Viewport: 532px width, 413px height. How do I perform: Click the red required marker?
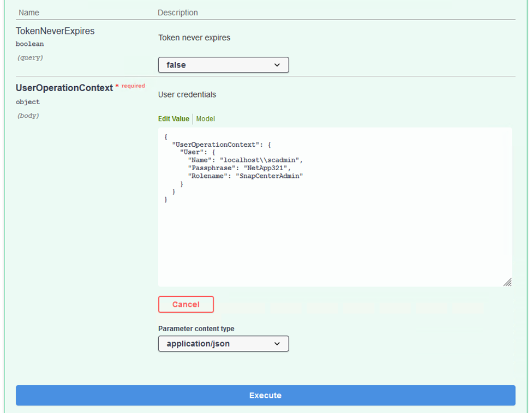(x=133, y=86)
